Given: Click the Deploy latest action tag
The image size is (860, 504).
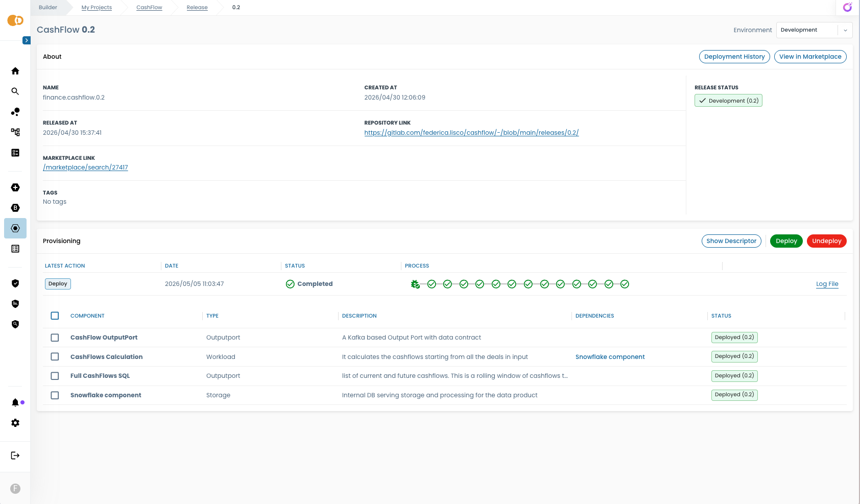Looking at the screenshot, I should pyautogui.click(x=58, y=284).
